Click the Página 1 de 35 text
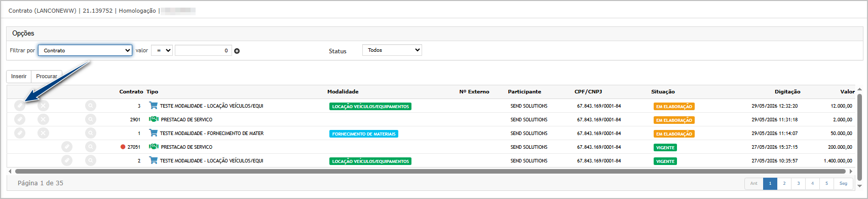Viewport: 868px width, 199px height. (x=41, y=183)
